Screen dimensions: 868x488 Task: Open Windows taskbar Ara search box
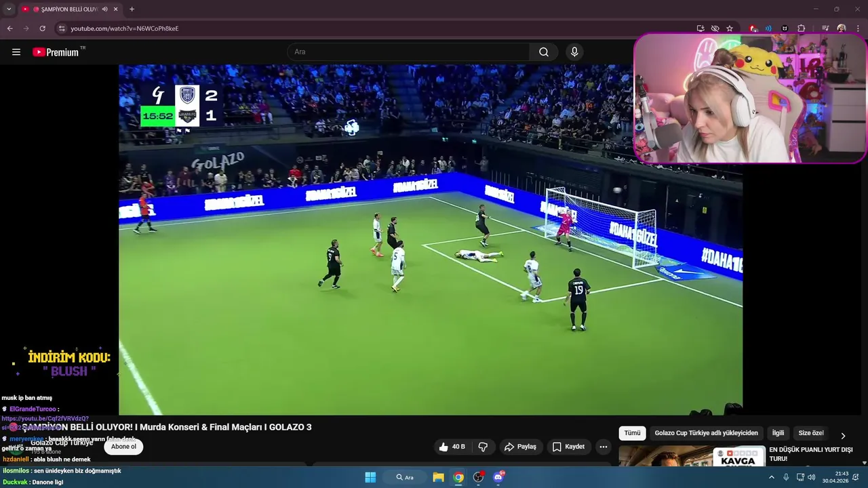406,477
